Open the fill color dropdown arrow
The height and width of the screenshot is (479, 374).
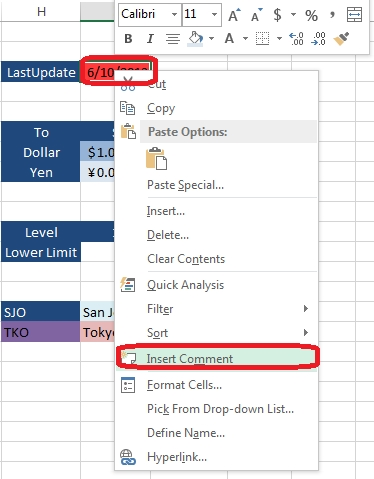(211, 39)
